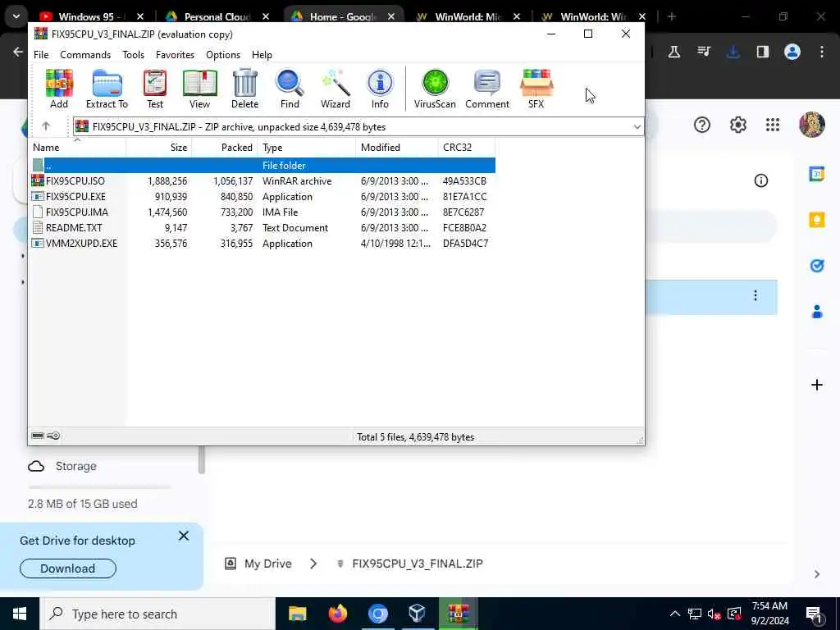Sort by Type column header
The image size is (840, 630).
(307, 148)
